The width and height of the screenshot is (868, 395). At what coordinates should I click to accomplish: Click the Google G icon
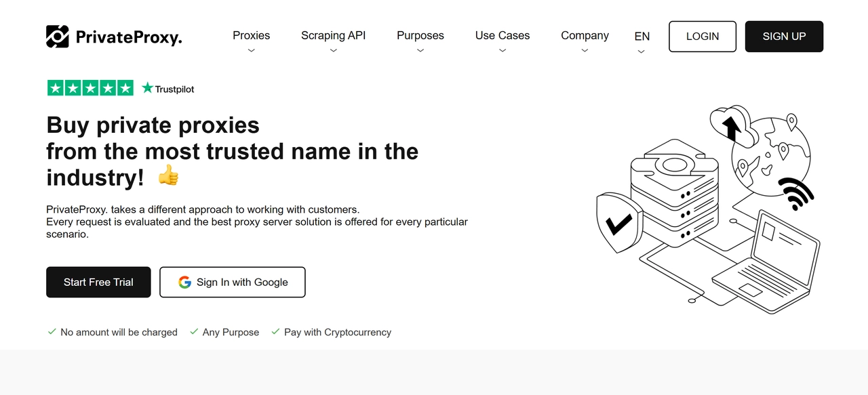(184, 282)
